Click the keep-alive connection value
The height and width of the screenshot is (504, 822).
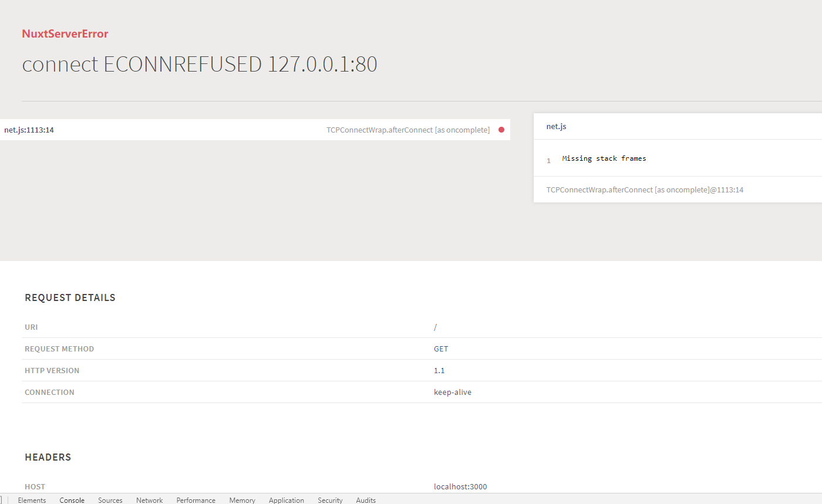453,393
